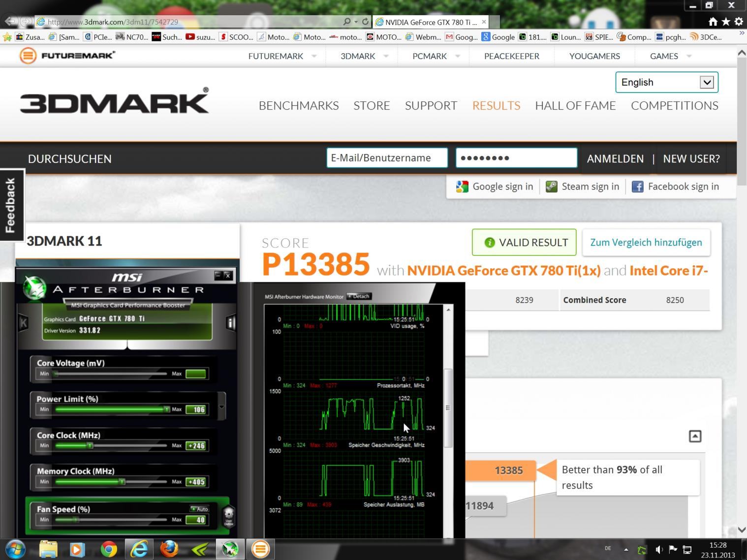Detach the Afterburner Hardware Monitor
The image size is (747, 560).
359,296
